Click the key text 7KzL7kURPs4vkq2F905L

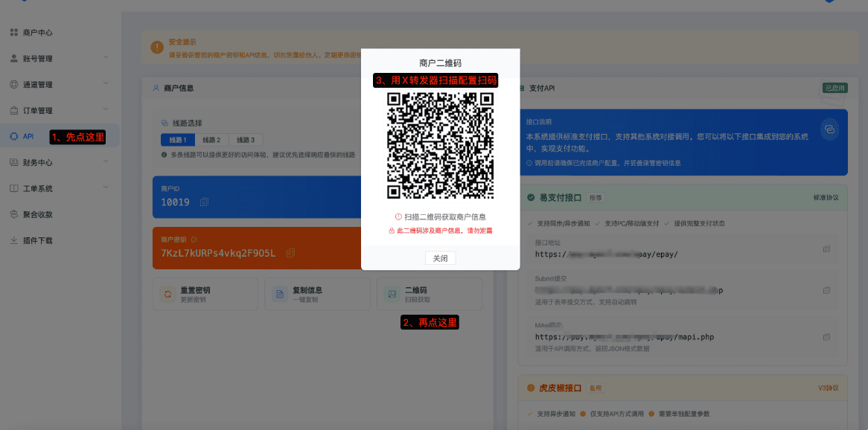pyautogui.click(x=218, y=254)
